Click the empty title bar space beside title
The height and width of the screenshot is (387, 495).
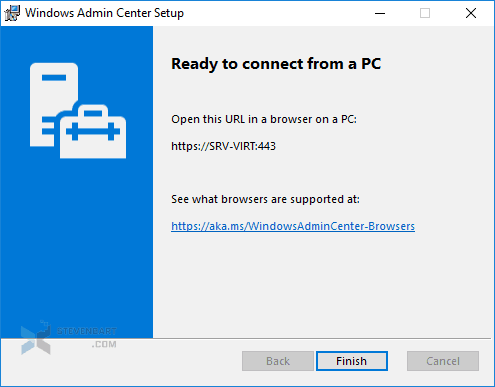click(277, 13)
